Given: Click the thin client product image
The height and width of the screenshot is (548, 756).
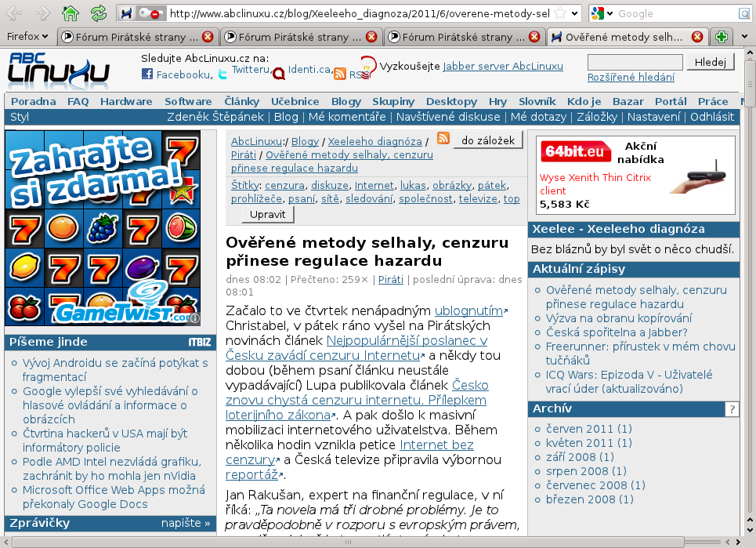Looking at the screenshot, I should tap(699, 176).
